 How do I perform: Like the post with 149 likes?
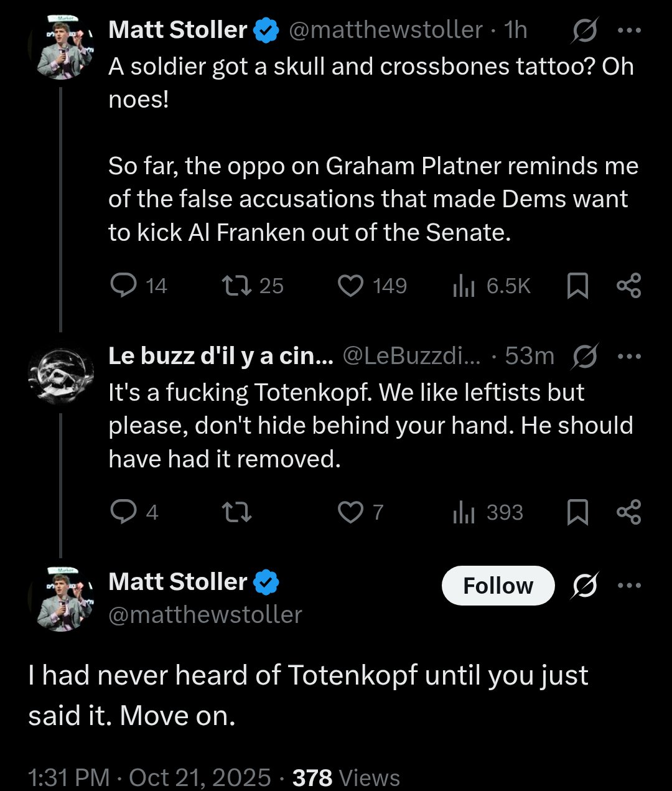tap(350, 286)
